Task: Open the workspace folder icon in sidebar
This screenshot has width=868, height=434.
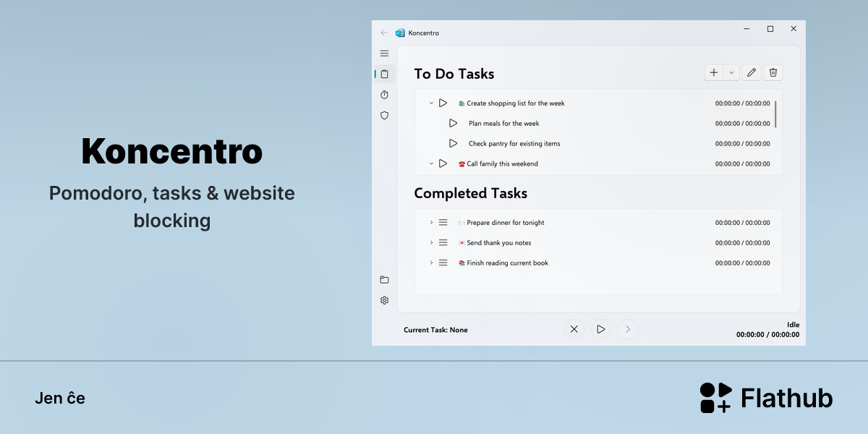Action: coord(384,280)
